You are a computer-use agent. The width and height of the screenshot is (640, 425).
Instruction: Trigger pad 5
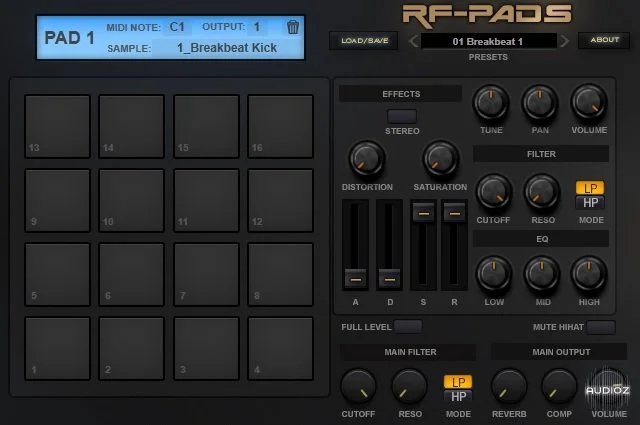[58, 274]
